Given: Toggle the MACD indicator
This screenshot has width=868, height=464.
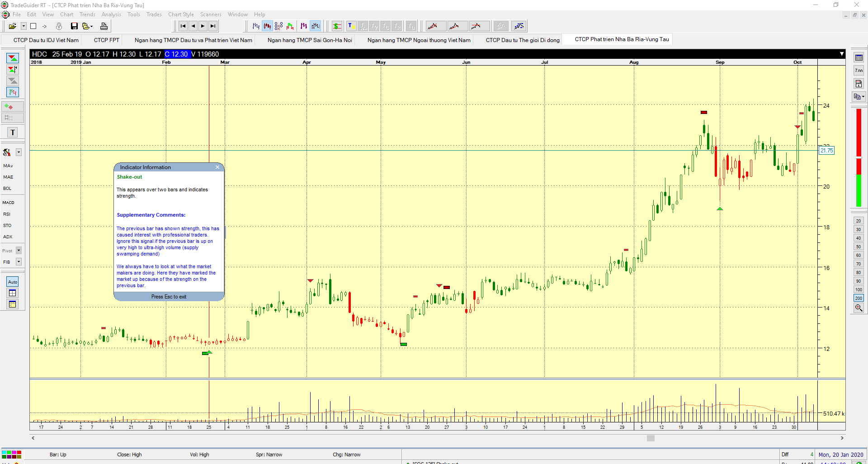Looking at the screenshot, I should (x=9, y=203).
